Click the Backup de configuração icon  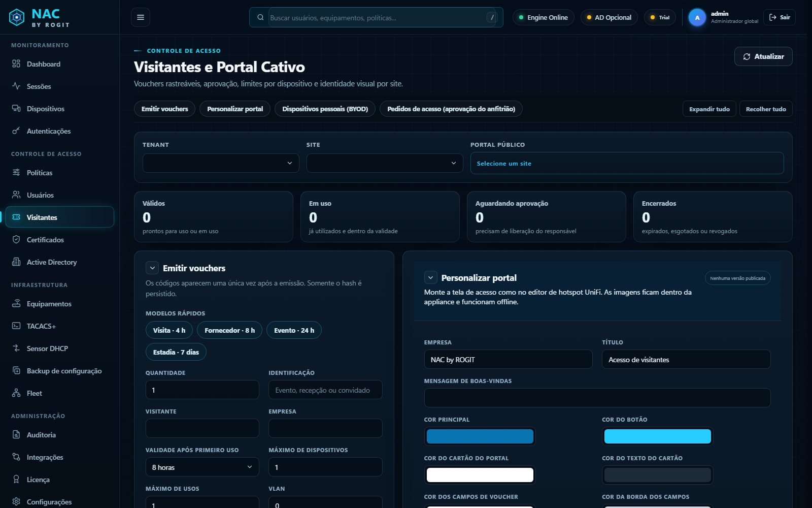tap(16, 371)
